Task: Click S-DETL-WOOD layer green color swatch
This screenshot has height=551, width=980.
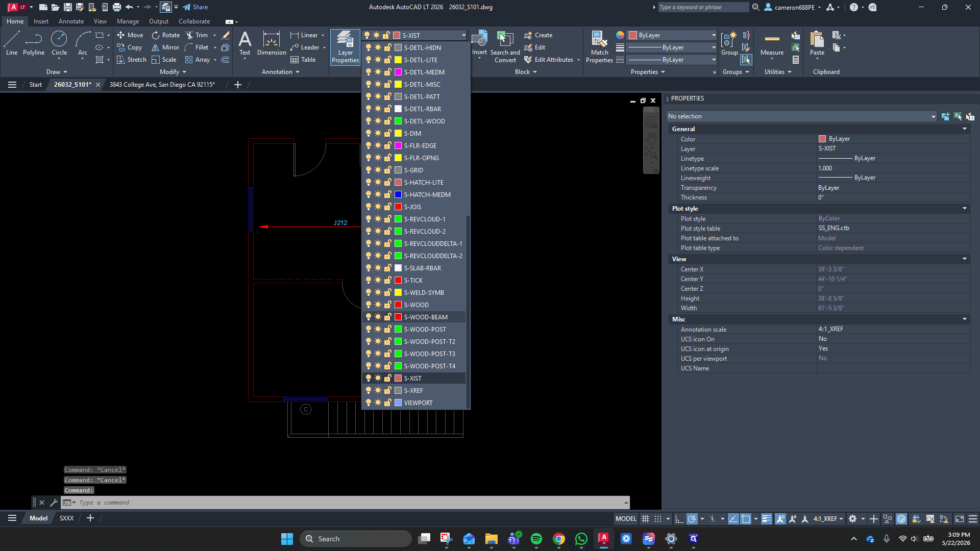Action: tap(398, 121)
